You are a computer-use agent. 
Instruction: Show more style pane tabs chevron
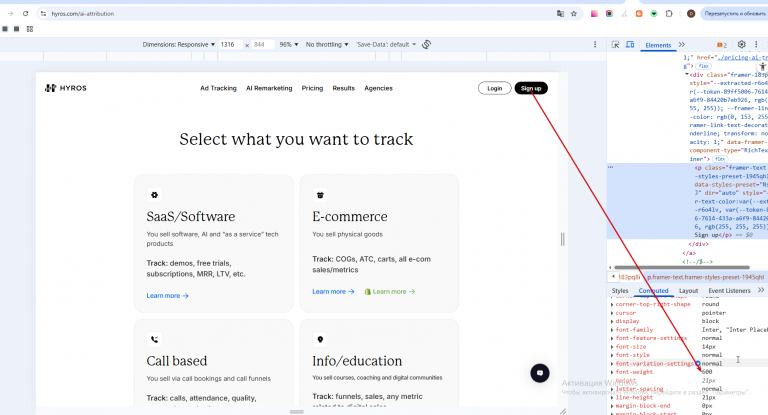(x=761, y=291)
